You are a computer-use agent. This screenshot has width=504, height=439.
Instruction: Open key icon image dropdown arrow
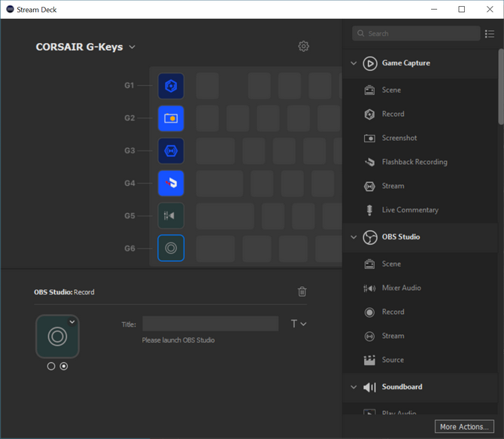(x=72, y=322)
